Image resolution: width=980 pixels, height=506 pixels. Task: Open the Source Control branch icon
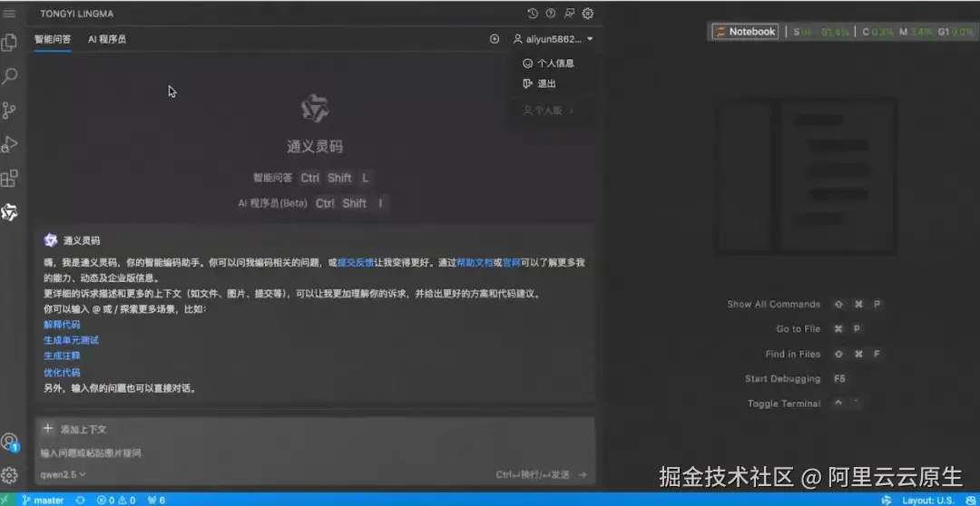pyautogui.click(x=9, y=111)
